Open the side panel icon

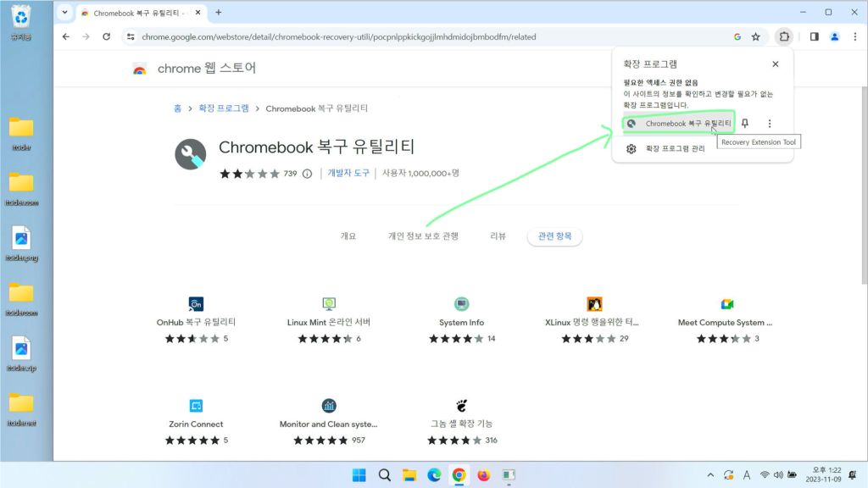coord(815,37)
